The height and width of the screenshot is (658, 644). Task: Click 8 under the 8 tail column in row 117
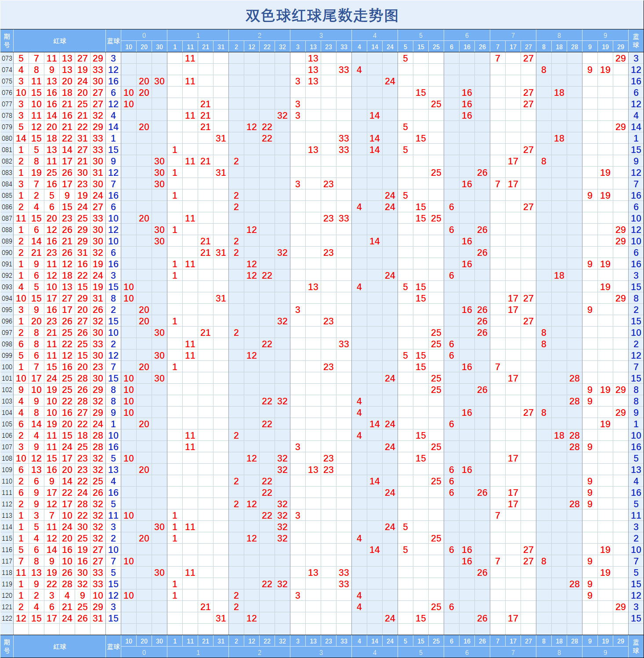(544, 561)
